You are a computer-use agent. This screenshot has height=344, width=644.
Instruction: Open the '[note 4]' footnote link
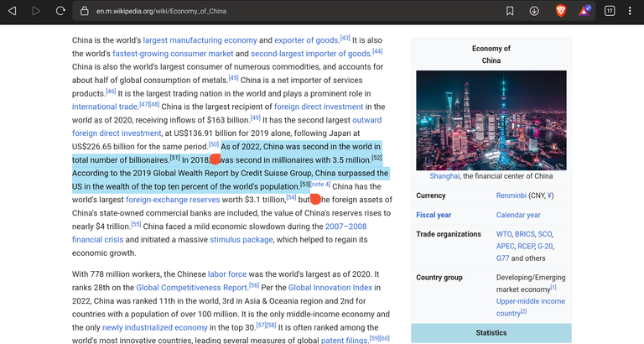pos(320,184)
